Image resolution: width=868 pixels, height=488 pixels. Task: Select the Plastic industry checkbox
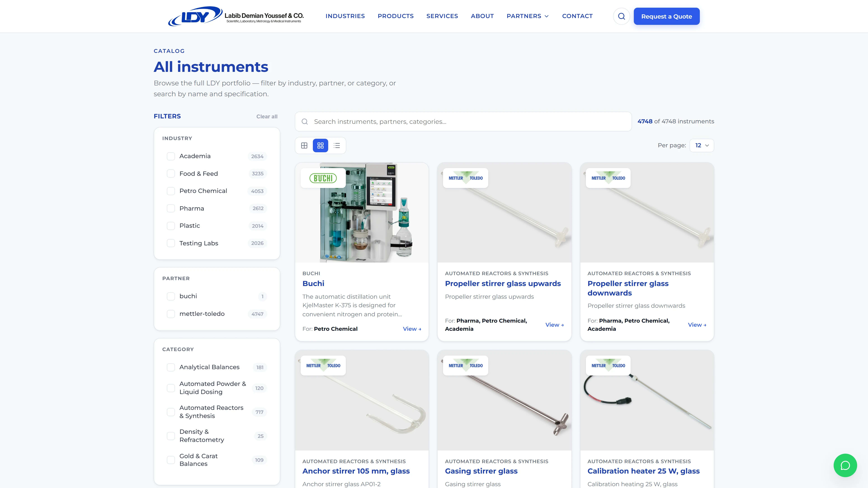click(x=171, y=226)
